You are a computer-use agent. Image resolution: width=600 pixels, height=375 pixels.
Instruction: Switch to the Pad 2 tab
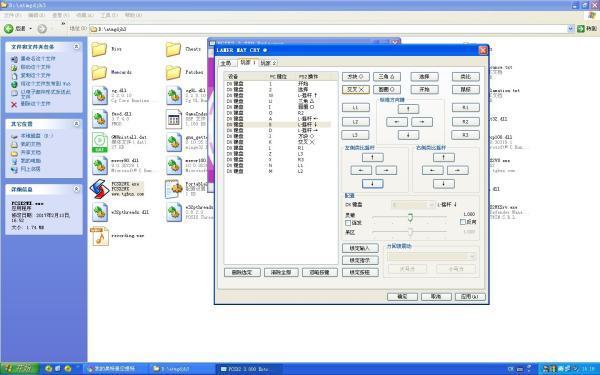pyautogui.click(x=268, y=63)
